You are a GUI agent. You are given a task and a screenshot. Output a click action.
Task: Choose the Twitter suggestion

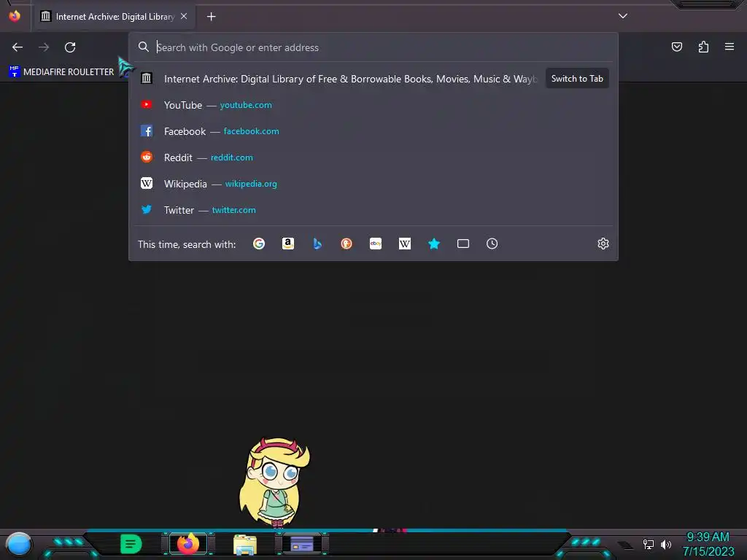[374, 209]
